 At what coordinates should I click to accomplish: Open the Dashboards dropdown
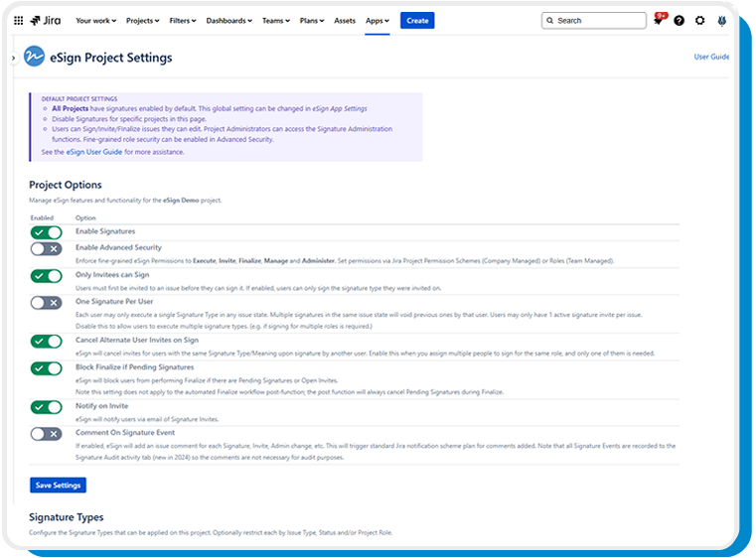pyautogui.click(x=229, y=21)
